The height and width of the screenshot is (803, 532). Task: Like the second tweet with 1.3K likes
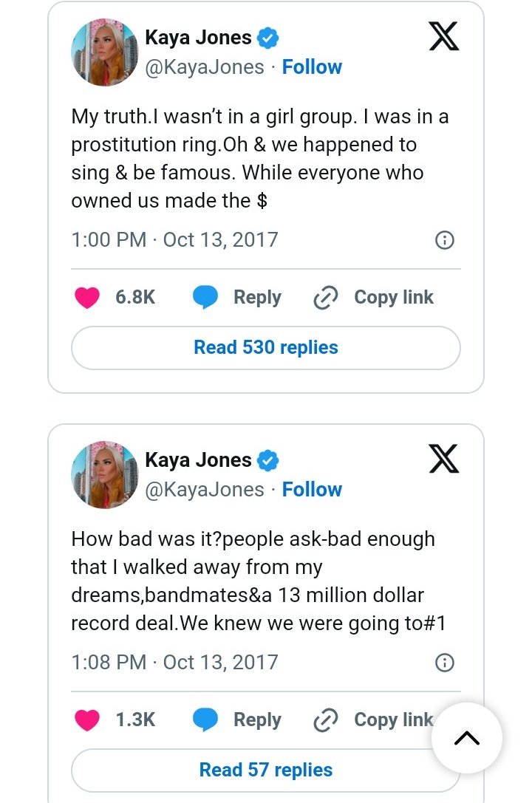click(x=87, y=720)
